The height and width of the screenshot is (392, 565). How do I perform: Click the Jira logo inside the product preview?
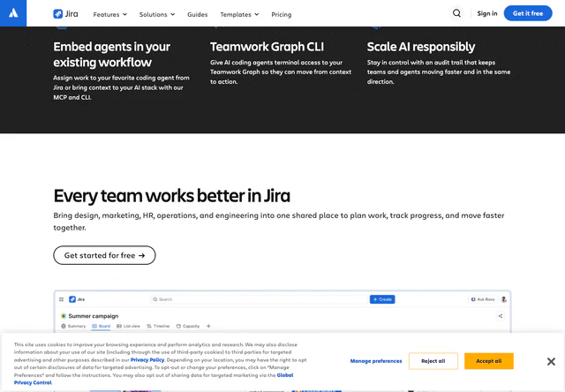77,299
